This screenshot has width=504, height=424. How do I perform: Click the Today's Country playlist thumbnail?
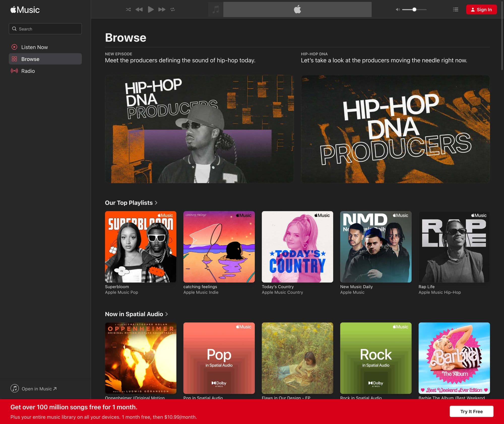[297, 247]
